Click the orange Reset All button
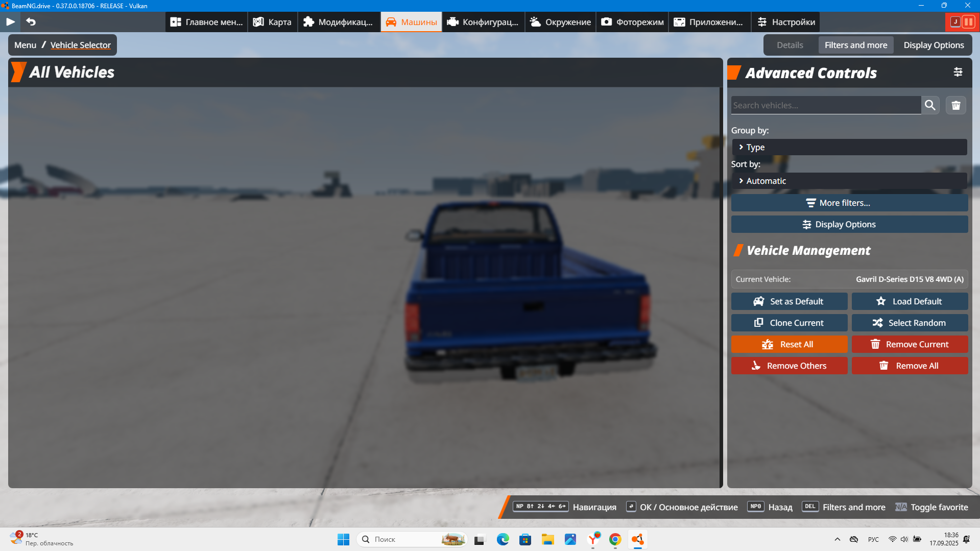The width and height of the screenshot is (980, 551). coord(789,344)
